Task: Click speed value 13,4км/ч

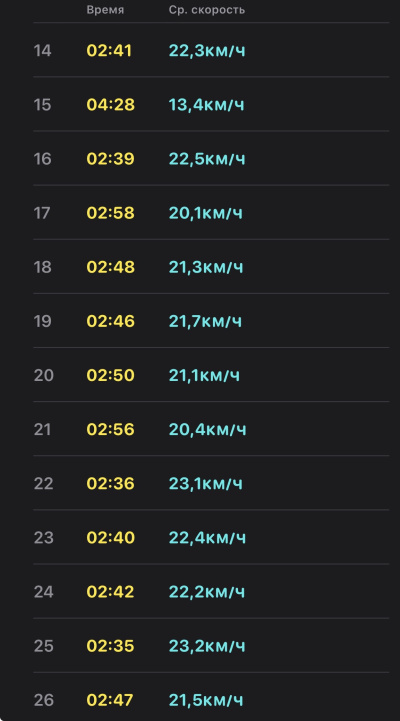Action: click(x=206, y=105)
